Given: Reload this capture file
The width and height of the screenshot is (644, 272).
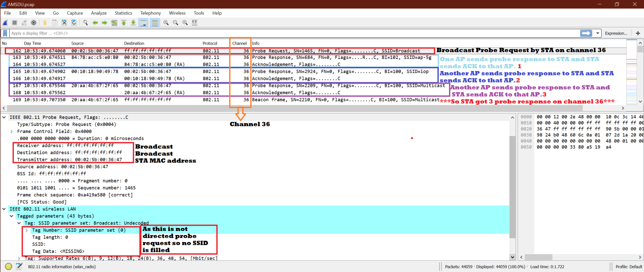Looking at the screenshot, I should tap(74, 23).
